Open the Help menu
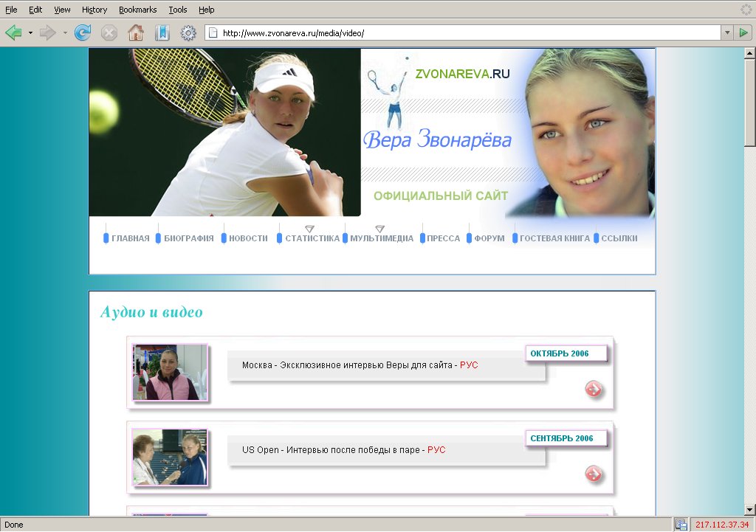Image resolution: width=756 pixels, height=532 pixels. 207,10
